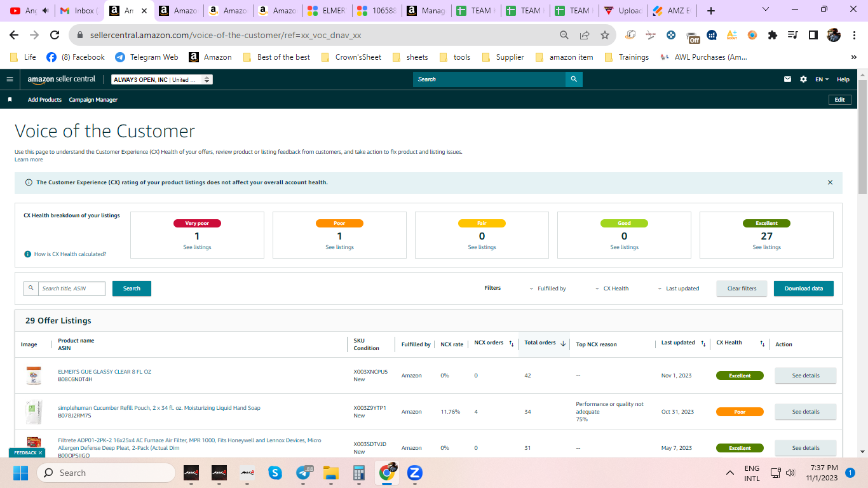Open the Chrome media control icon
This screenshot has width=868, height=488.
point(792,35)
